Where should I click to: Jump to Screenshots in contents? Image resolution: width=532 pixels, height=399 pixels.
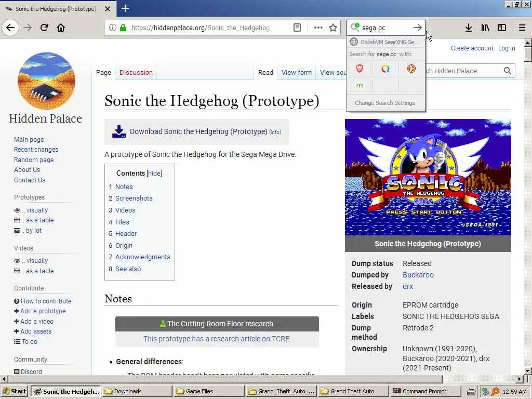pyautogui.click(x=134, y=198)
